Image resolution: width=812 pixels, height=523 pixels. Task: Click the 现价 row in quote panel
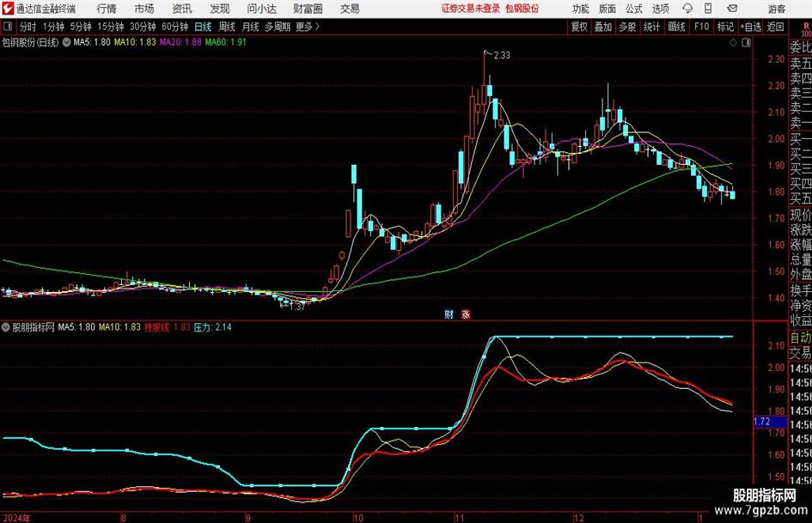click(x=801, y=215)
